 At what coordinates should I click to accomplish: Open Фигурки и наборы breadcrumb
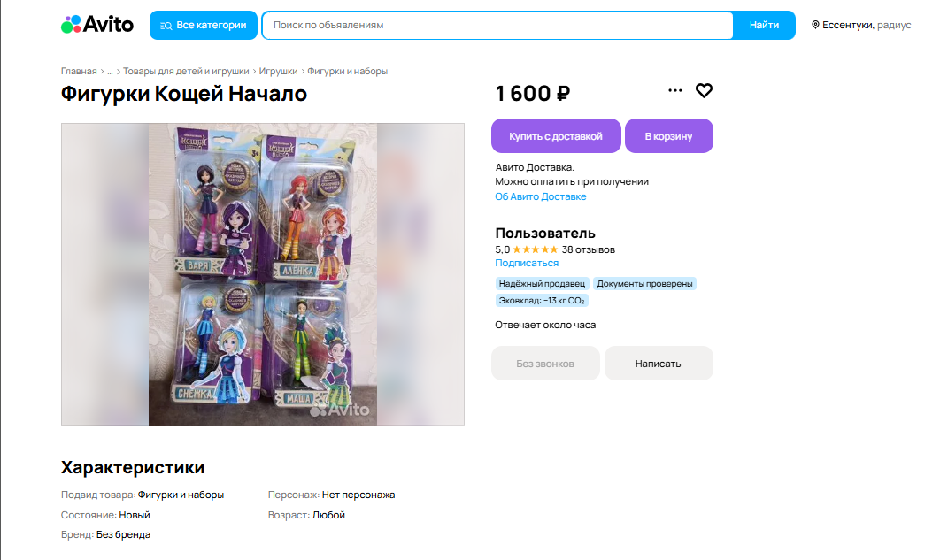(x=348, y=72)
